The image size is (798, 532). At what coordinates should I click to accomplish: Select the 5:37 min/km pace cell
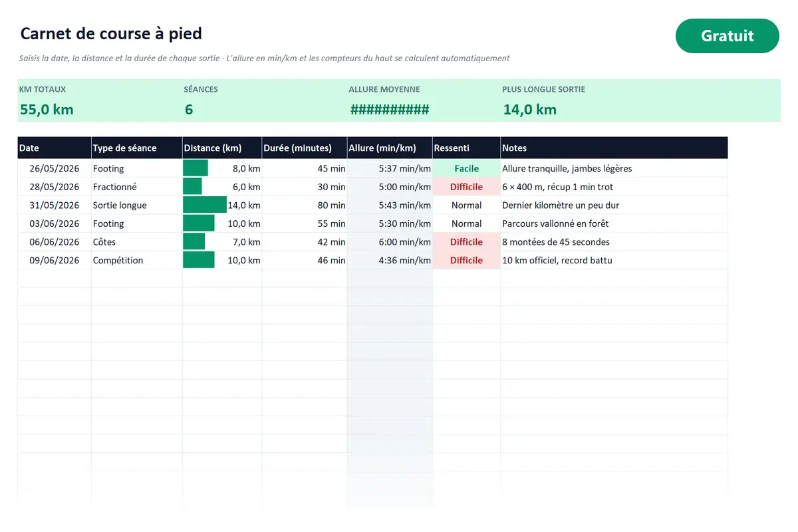click(x=390, y=168)
